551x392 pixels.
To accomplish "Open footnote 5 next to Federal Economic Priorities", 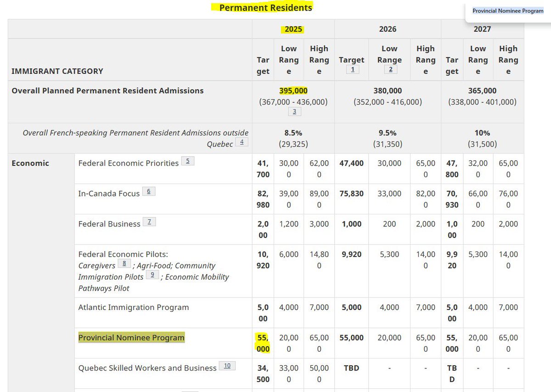I will [x=188, y=161].
